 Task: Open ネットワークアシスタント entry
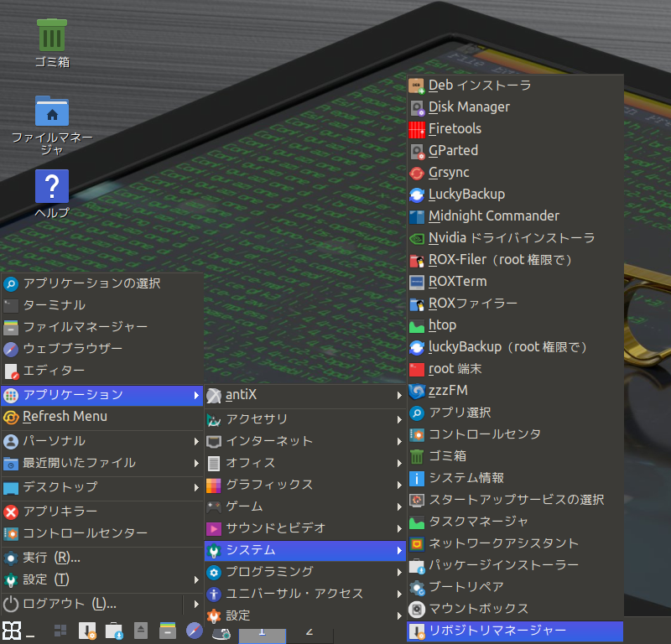coord(515,543)
